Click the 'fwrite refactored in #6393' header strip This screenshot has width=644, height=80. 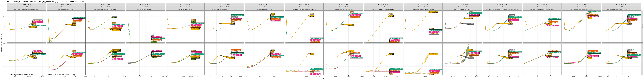click(146, 9)
